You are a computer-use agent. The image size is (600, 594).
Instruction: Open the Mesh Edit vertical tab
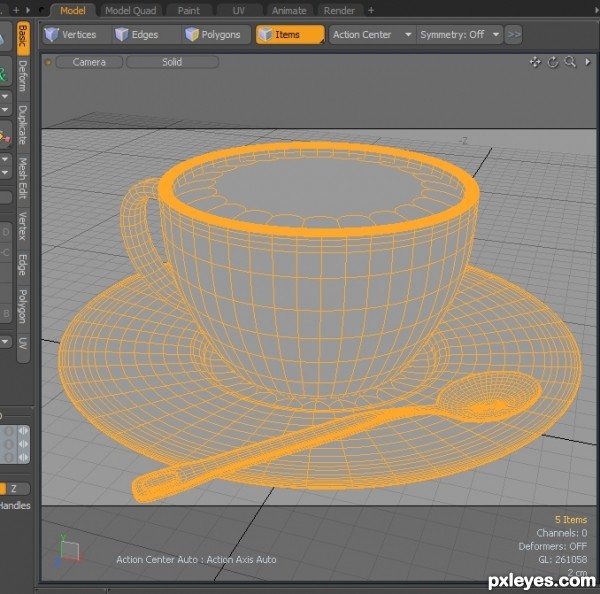click(23, 178)
